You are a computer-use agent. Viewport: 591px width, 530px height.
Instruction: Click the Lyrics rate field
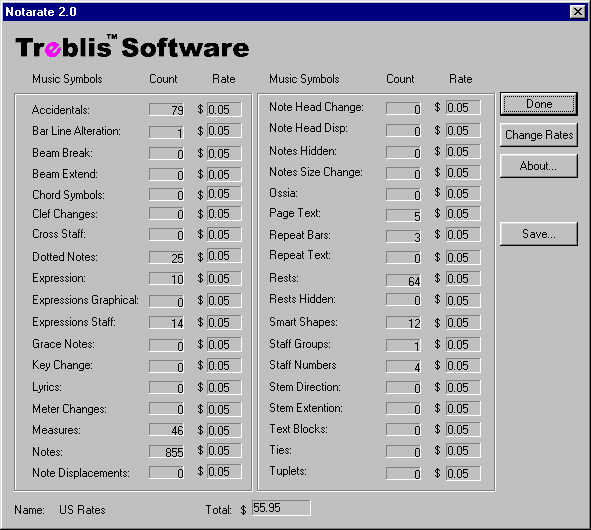(x=224, y=388)
